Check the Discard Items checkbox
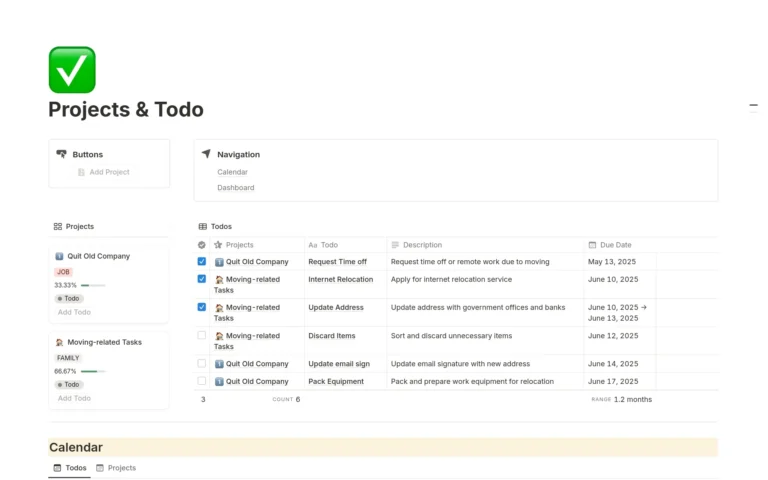 (201, 336)
